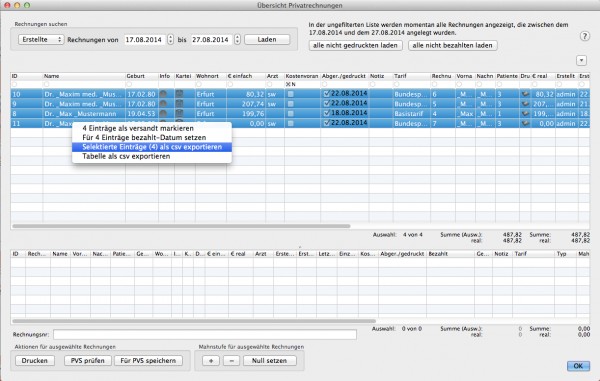Uncheck printed checkbox for row ID 9
600x381 pixels.
click(x=326, y=103)
